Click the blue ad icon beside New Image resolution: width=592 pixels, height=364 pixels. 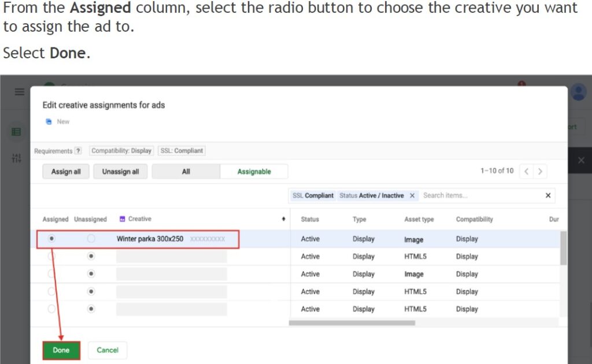point(49,121)
